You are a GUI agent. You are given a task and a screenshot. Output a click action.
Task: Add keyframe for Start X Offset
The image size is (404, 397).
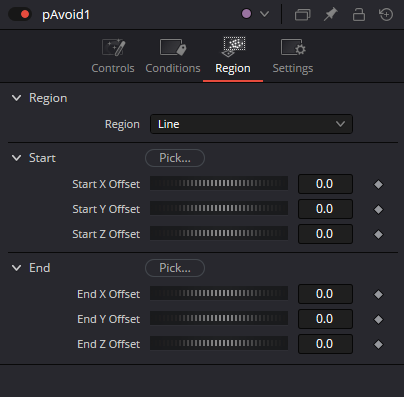(x=378, y=184)
